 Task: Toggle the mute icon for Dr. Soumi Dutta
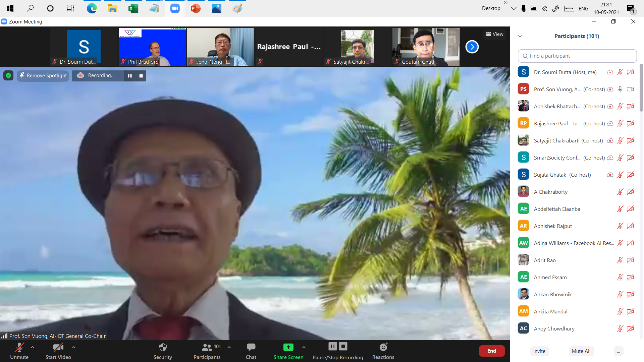tap(620, 72)
